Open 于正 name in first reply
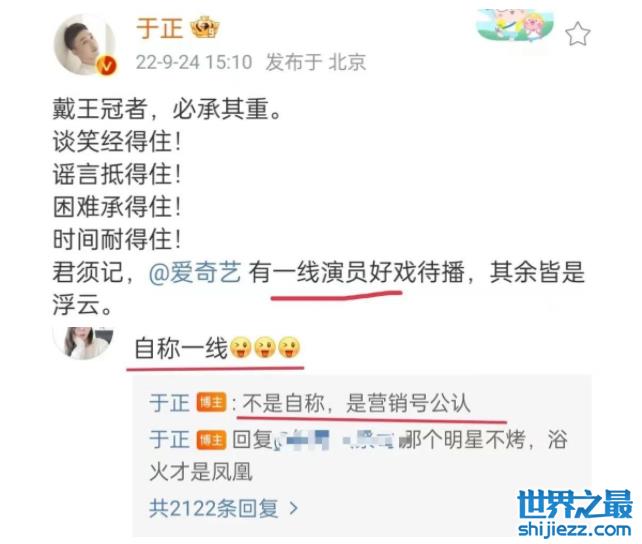The image size is (642, 544). coord(170,402)
